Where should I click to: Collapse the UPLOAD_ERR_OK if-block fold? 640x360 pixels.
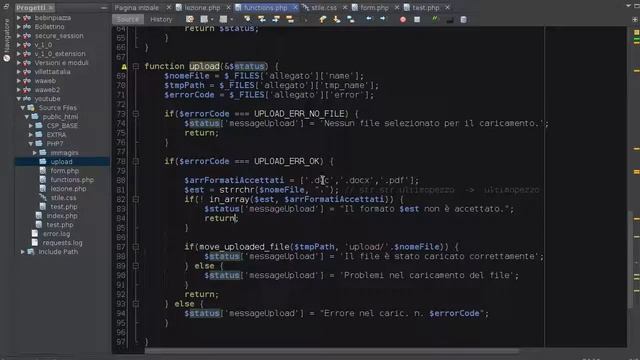click(x=136, y=161)
